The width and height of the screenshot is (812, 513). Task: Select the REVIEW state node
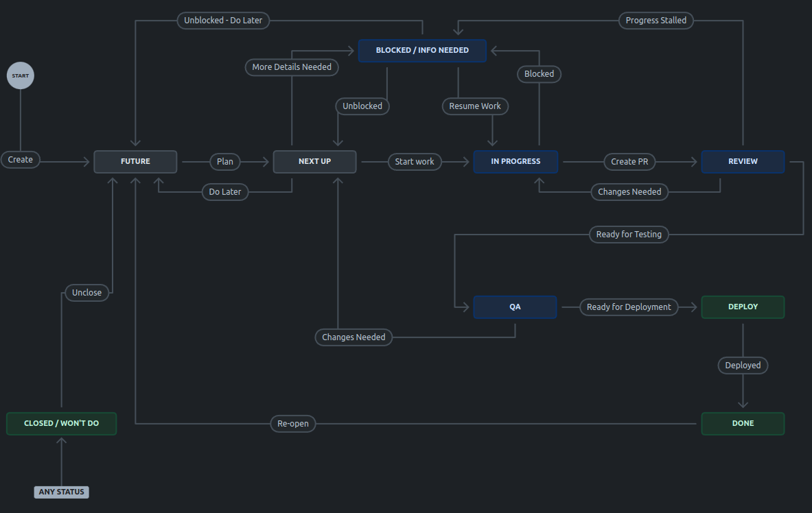pyautogui.click(x=743, y=161)
